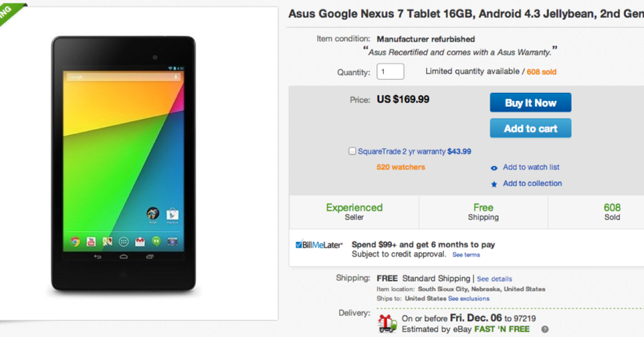
Task: Click the star icon beside Add to collection
Action: coord(494,184)
